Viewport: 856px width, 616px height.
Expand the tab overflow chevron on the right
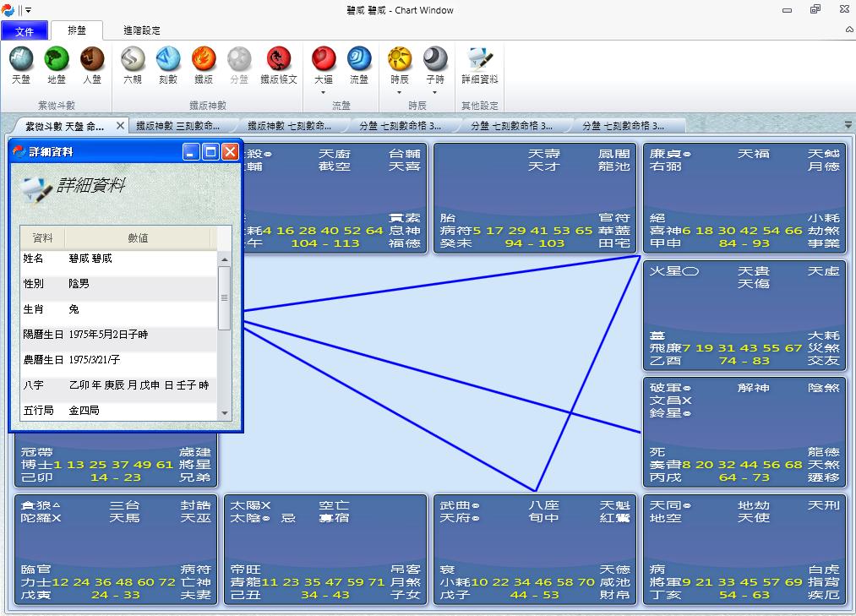coord(847,123)
